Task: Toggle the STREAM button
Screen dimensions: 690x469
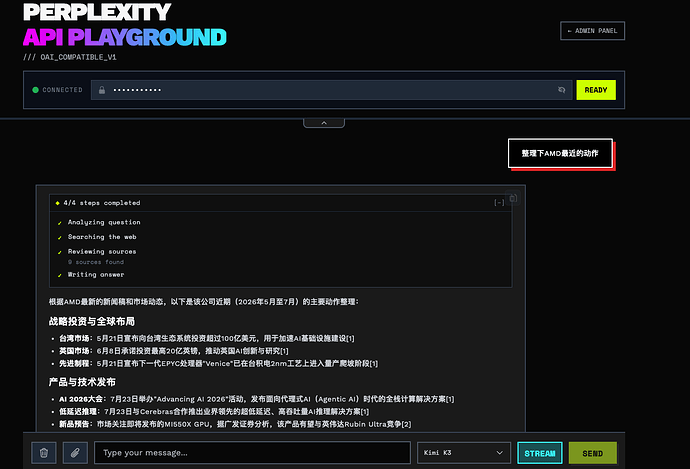Action: point(540,453)
